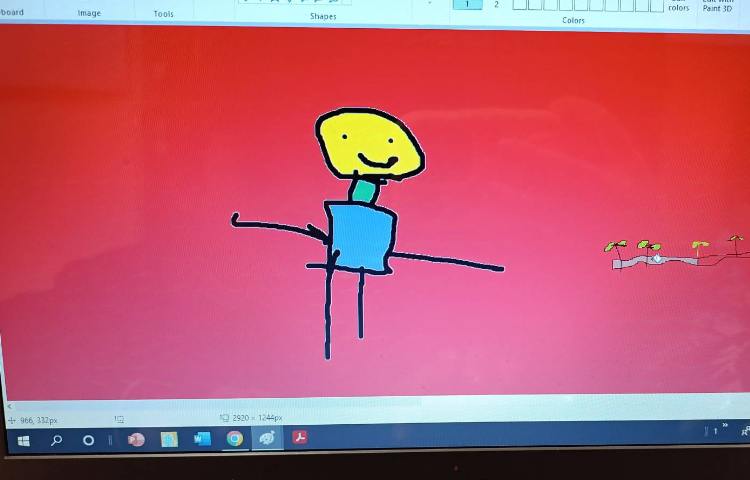The image size is (750, 480).
Task: Click the Cortana circle icon
Action: click(88, 440)
